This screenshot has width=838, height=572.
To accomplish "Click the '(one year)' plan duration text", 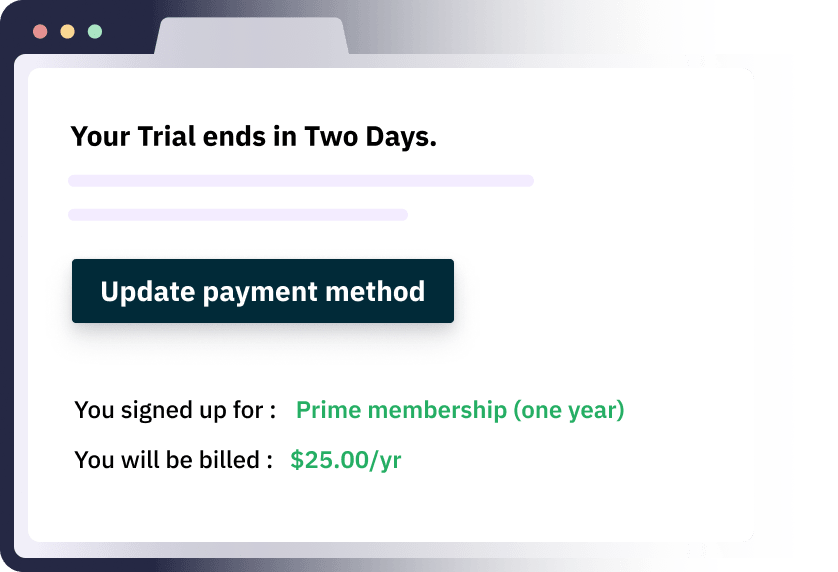I will 568,410.
